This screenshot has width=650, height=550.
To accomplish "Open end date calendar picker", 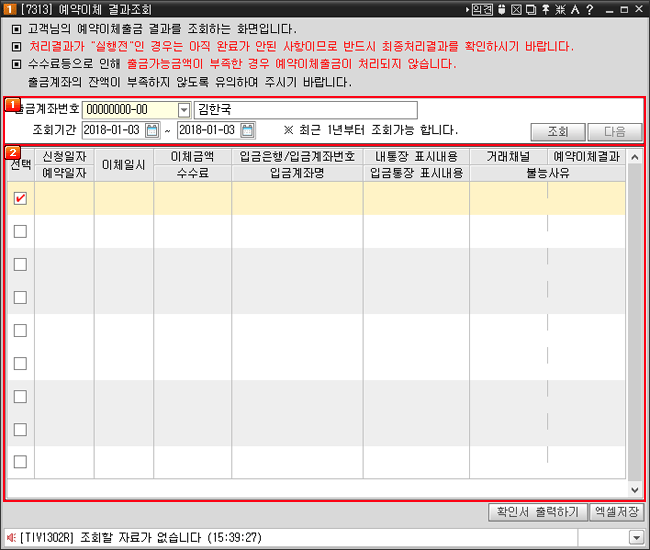I will point(247,130).
